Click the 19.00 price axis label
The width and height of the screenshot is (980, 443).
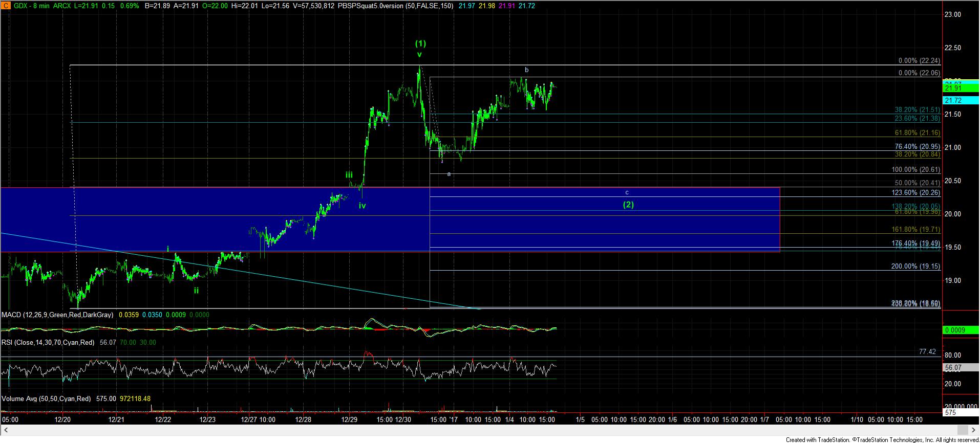pos(953,280)
